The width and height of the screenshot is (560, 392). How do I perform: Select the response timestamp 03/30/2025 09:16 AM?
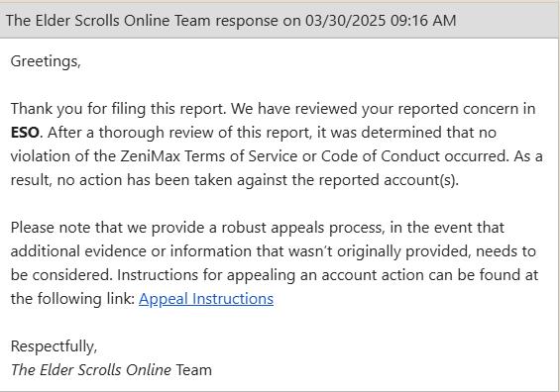(381, 21)
